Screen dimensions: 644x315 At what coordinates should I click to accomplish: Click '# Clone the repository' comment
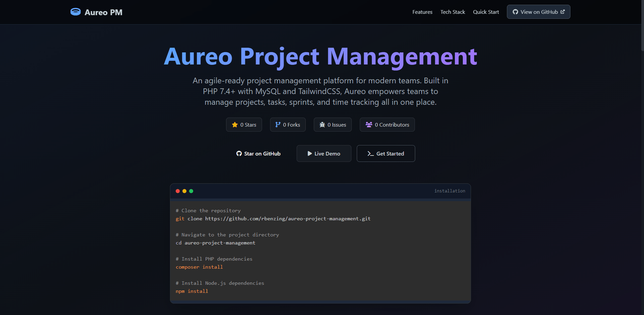click(x=208, y=211)
